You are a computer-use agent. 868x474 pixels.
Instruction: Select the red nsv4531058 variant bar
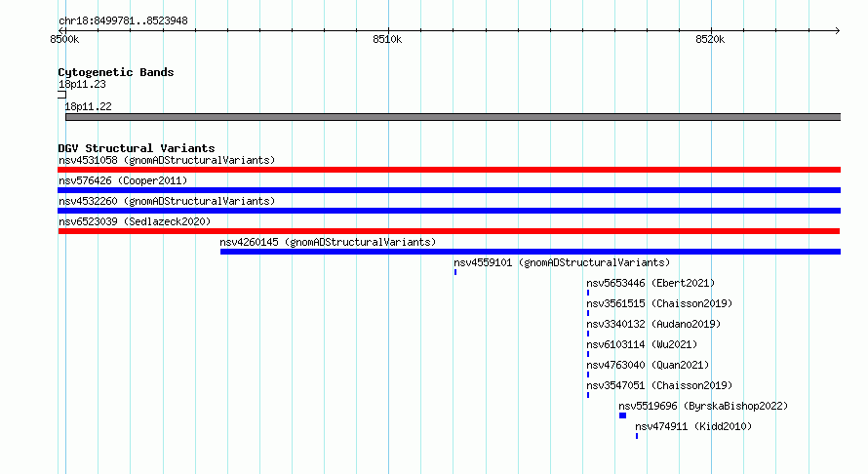[449, 170]
